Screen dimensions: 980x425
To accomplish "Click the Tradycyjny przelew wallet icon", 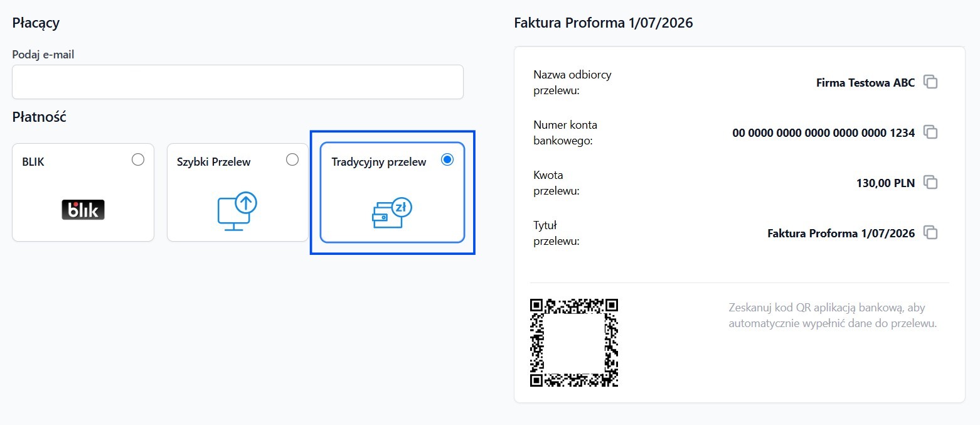I will tap(392, 212).
